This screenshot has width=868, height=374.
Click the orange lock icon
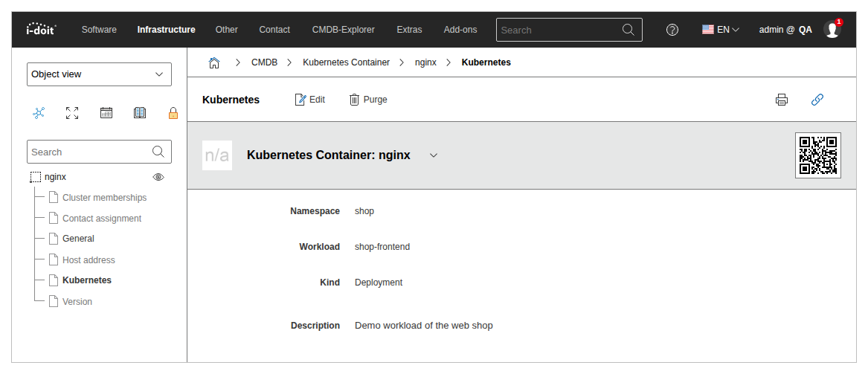[x=173, y=113]
